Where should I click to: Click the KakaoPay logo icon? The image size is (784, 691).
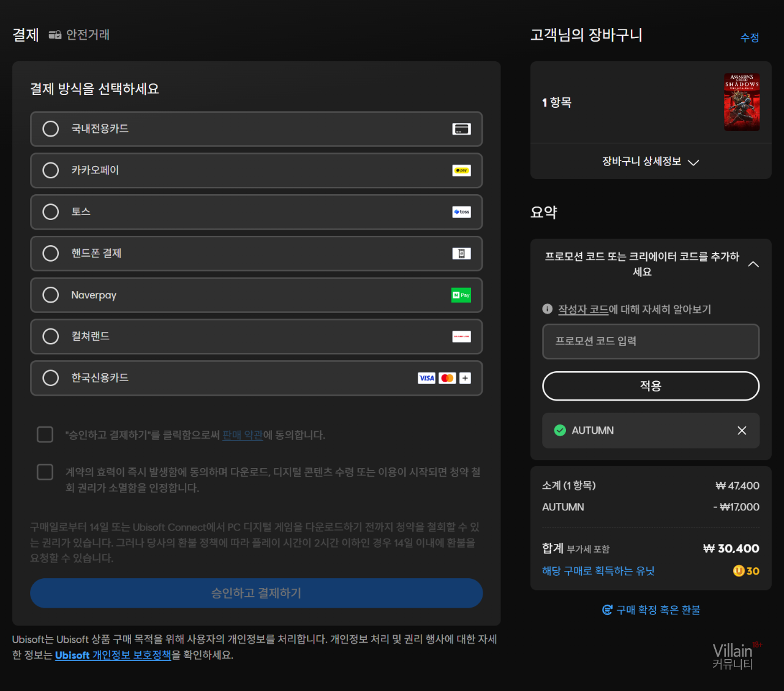(461, 170)
